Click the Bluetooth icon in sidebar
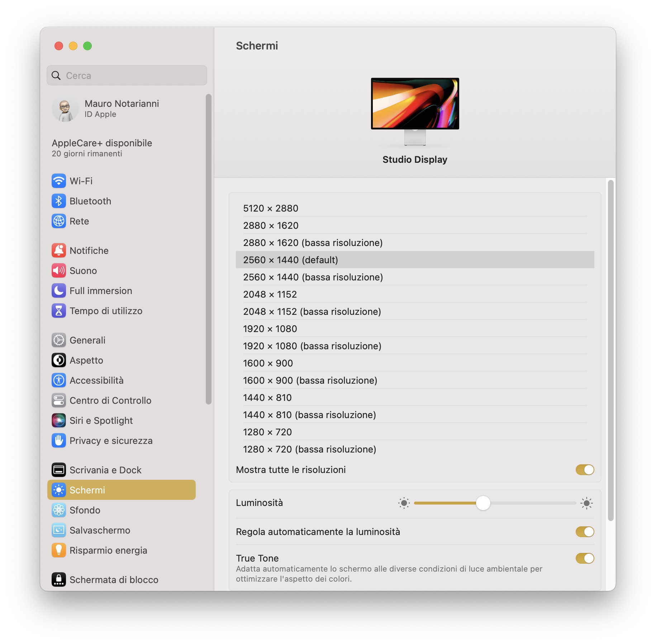The height and width of the screenshot is (644, 656). [59, 201]
